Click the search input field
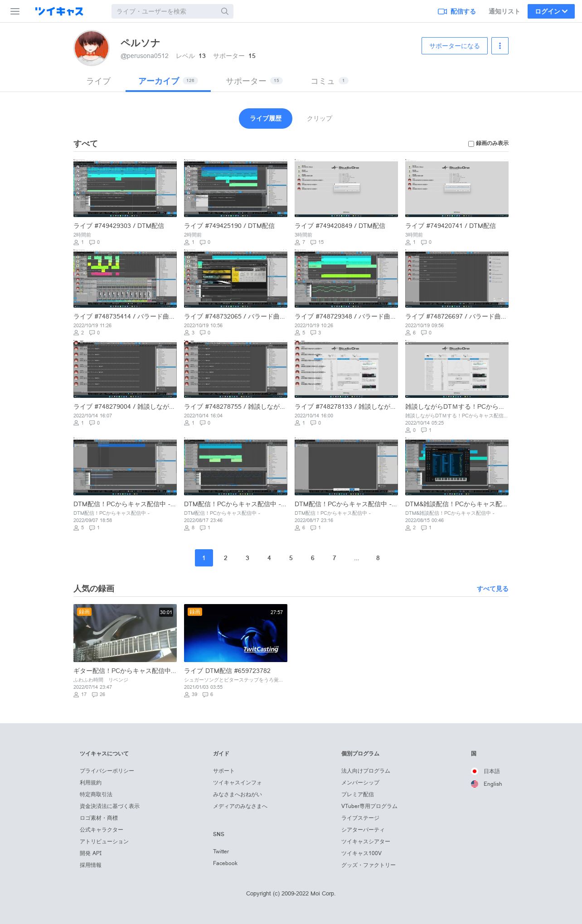 pyautogui.click(x=167, y=11)
